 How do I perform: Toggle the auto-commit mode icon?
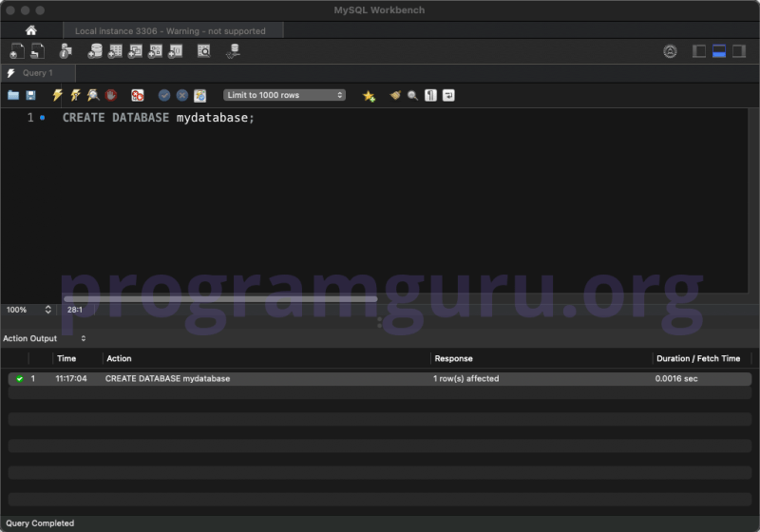coord(200,95)
